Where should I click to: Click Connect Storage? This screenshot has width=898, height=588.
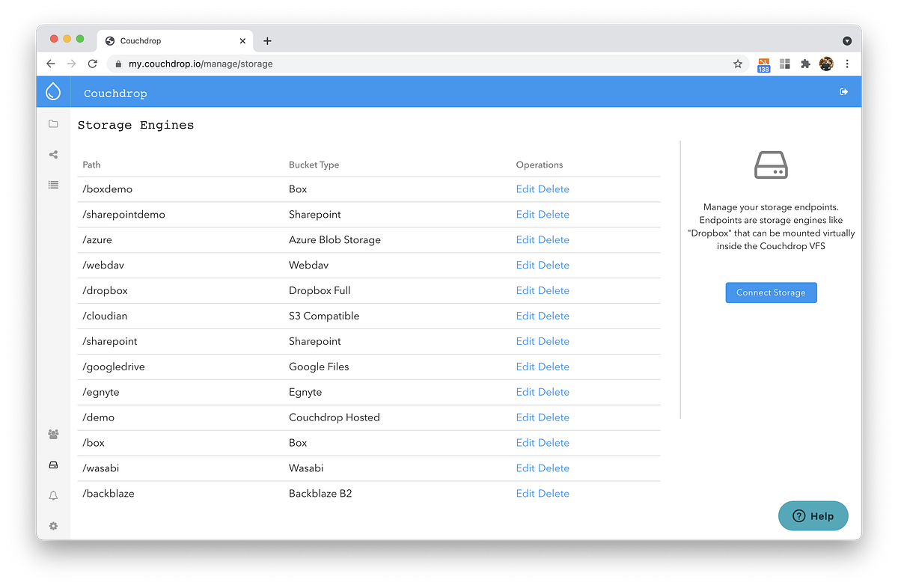pyautogui.click(x=771, y=293)
